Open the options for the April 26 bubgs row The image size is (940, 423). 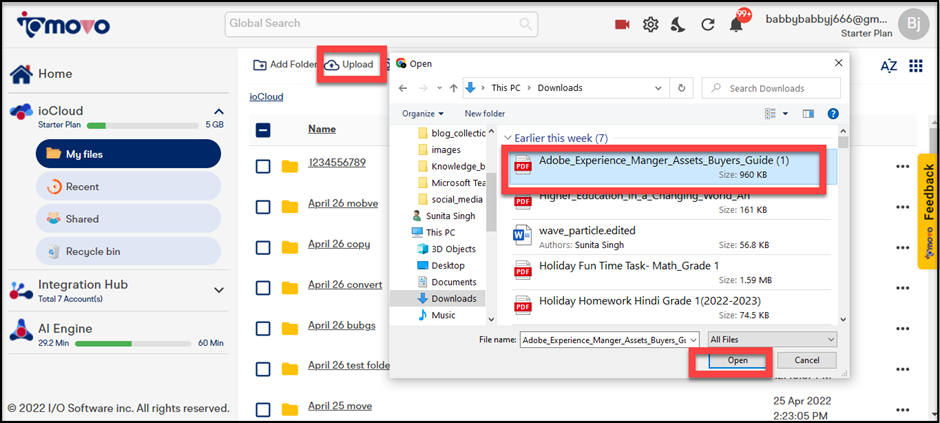click(x=903, y=328)
